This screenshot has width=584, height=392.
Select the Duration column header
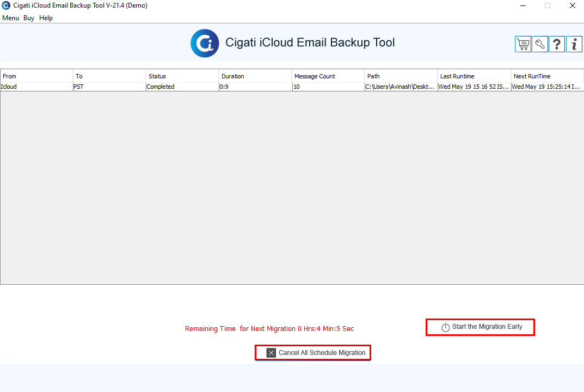pyautogui.click(x=255, y=76)
